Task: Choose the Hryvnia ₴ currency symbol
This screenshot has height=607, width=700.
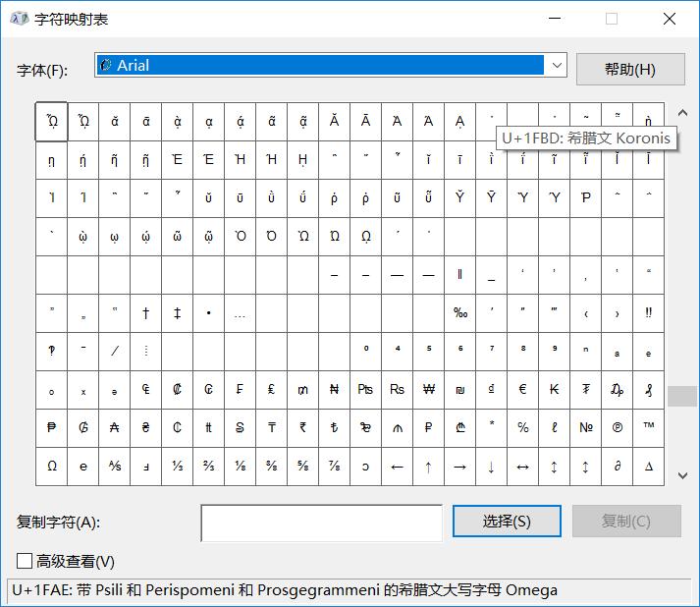Action: (146, 428)
